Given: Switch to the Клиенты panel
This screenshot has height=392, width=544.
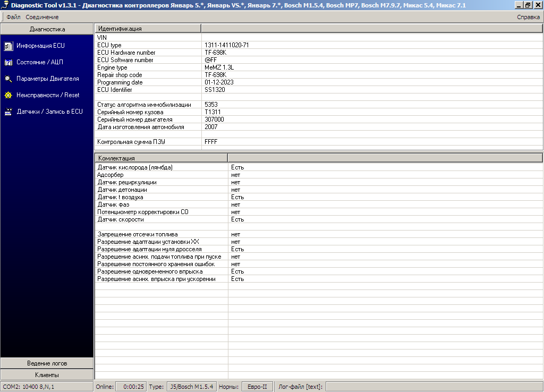Looking at the screenshot, I should (x=47, y=375).
